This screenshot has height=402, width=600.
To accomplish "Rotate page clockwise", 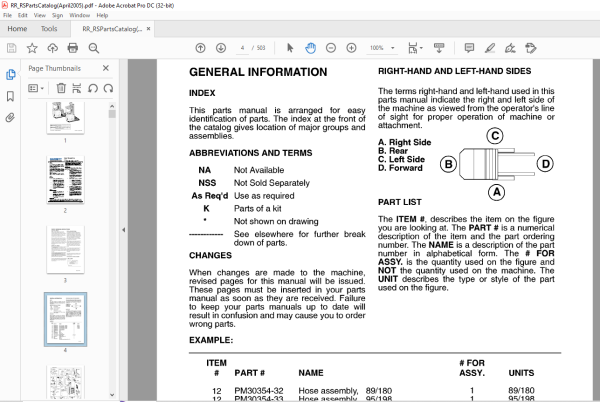I will (108, 88).
